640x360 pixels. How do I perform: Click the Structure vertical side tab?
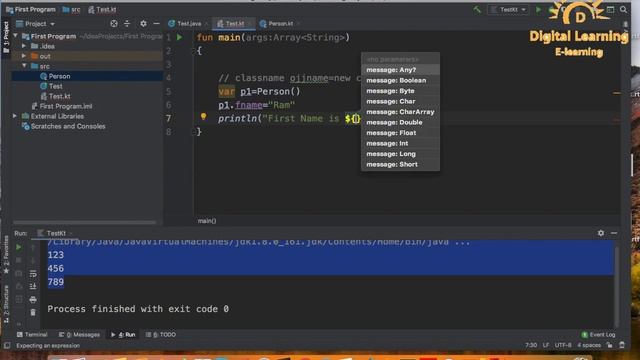pyautogui.click(x=6, y=304)
